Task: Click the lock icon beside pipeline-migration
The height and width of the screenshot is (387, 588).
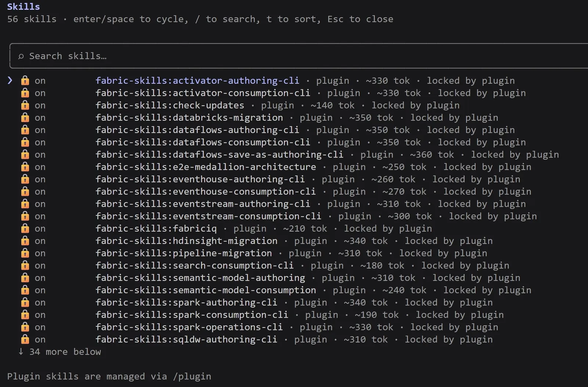Action: (x=25, y=253)
